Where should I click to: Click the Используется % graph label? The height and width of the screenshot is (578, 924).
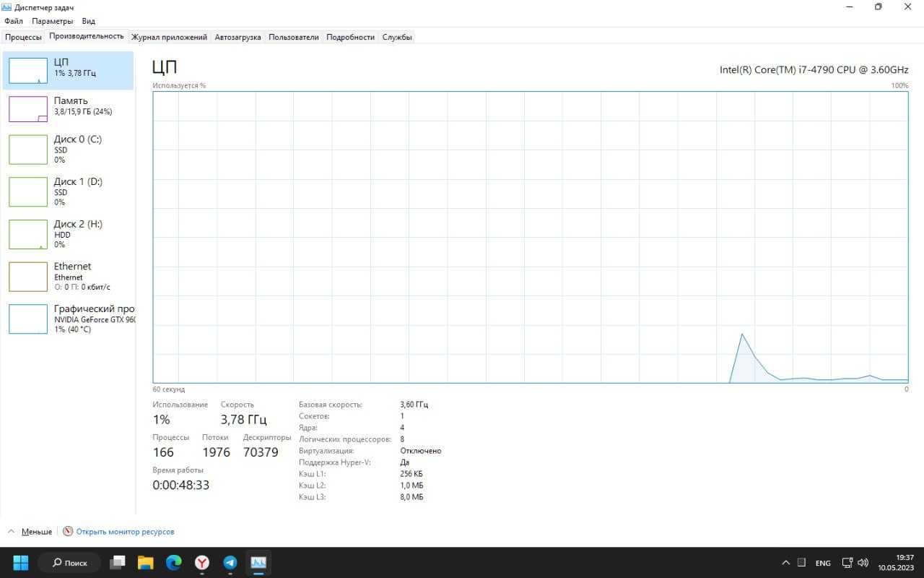tap(179, 85)
